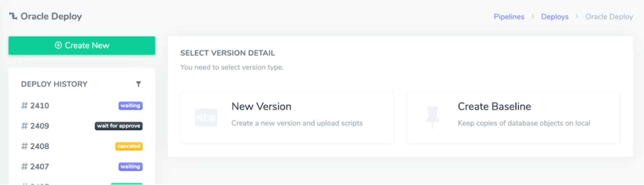Click the wait for approve badge
Screen dimensions: 644x185
click(119, 126)
